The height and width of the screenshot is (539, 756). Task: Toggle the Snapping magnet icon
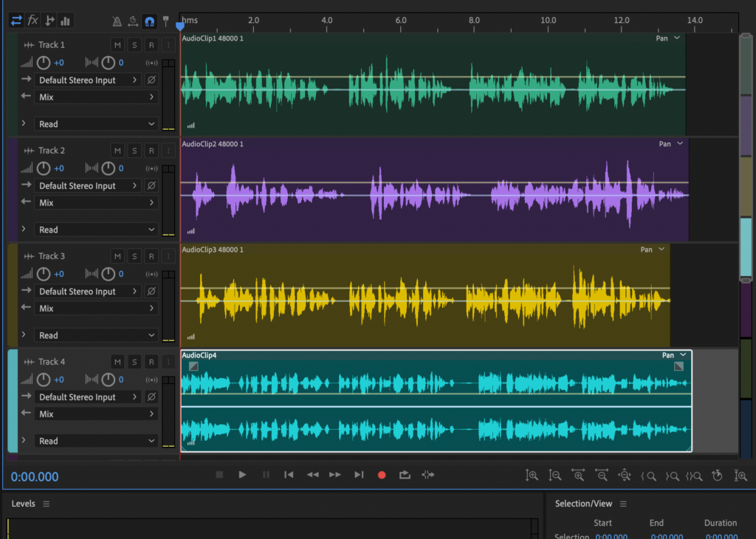(x=150, y=21)
